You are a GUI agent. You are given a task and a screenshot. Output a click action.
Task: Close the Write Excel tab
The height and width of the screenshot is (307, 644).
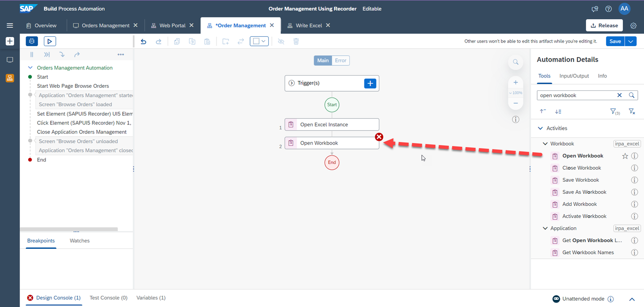[328, 26]
